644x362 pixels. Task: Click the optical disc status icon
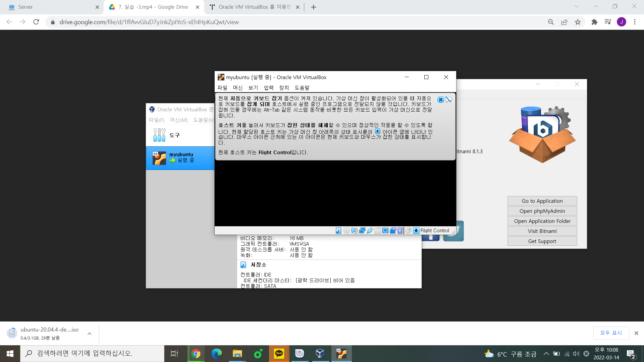click(x=346, y=231)
